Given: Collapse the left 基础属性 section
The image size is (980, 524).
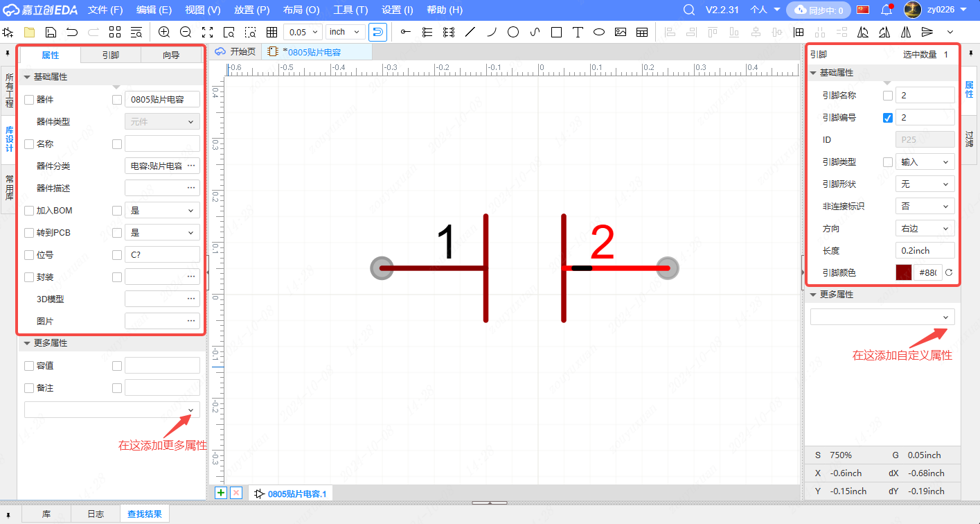Looking at the screenshot, I should (28, 77).
